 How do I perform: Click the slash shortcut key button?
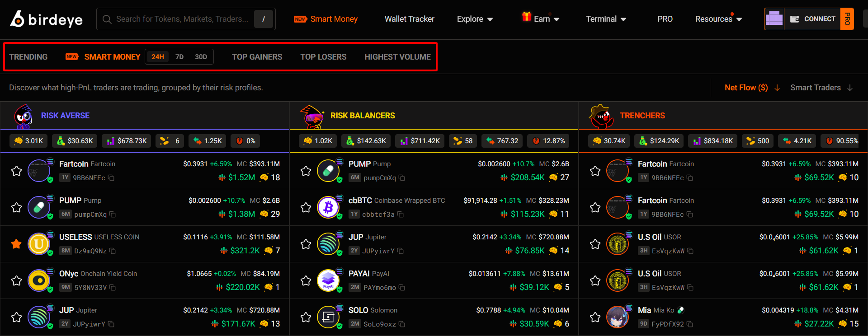coord(264,19)
